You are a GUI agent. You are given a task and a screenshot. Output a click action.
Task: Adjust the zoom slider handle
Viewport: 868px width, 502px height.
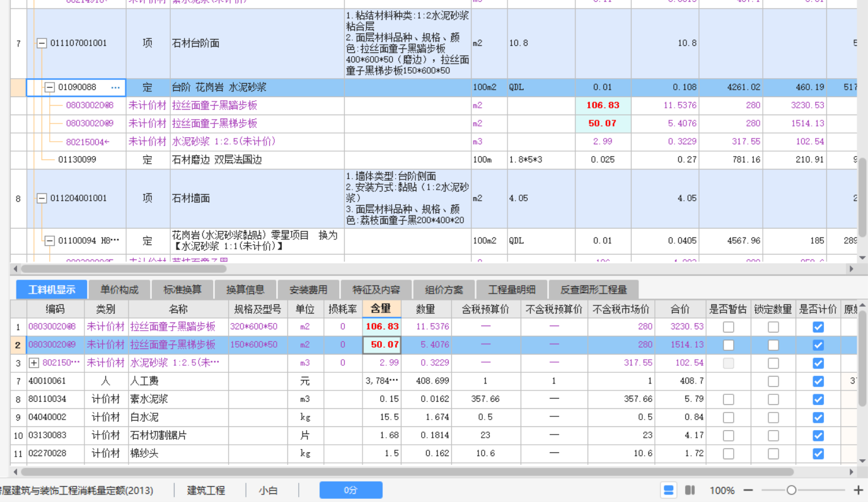point(791,490)
